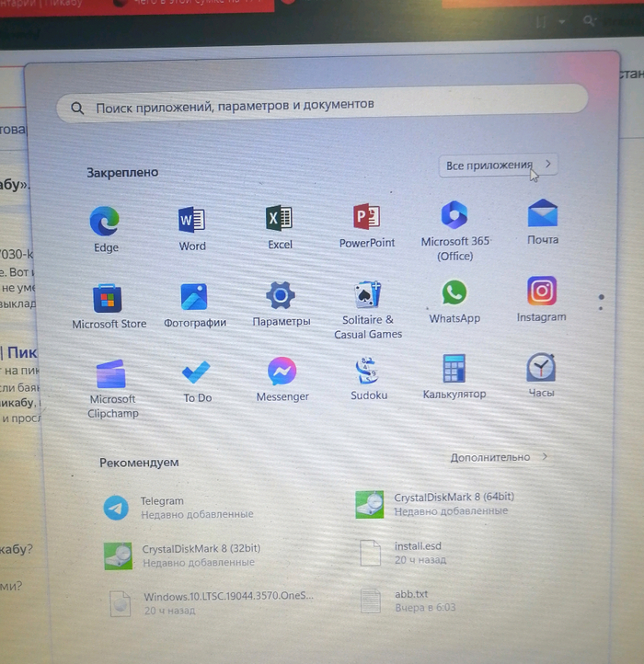Open the Edge browser icon
The image size is (644, 664).
(105, 223)
